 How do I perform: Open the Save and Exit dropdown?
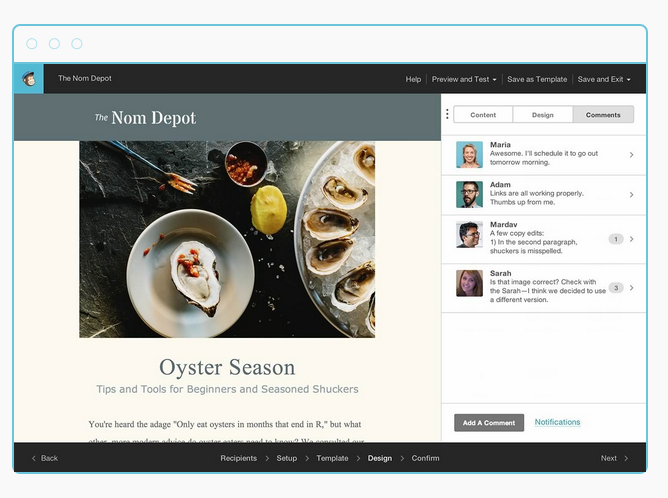pyautogui.click(x=604, y=79)
